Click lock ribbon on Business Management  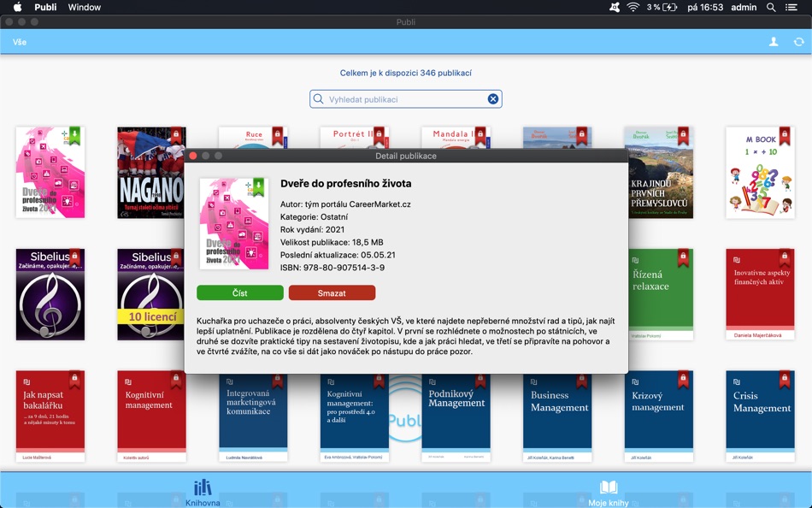(581, 381)
